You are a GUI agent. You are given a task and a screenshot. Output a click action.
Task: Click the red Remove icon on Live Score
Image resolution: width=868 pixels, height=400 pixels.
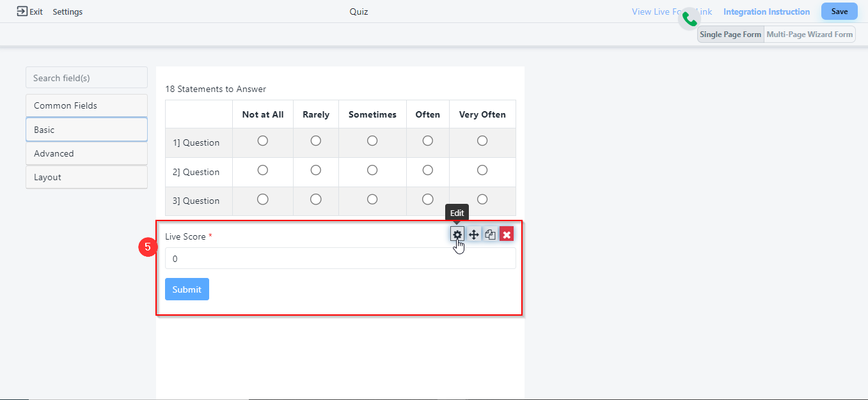coord(507,235)
